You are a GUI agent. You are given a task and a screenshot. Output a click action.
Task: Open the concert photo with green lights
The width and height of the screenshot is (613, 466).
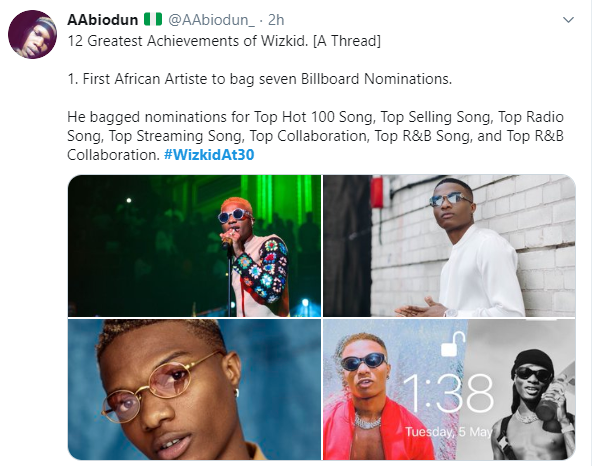(194, 246)
